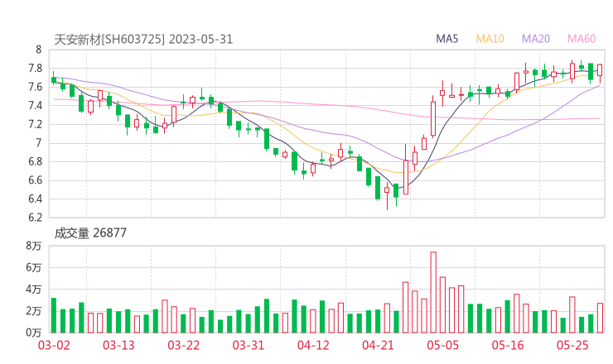Click the 03-22 date axis label
This screenshot has width=613, height=364.
tap(184, 345)
